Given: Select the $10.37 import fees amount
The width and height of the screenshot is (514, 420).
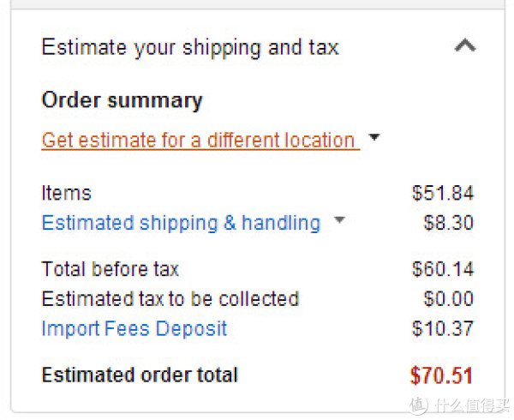Looking at the screenshot, I should pos(443,328).
